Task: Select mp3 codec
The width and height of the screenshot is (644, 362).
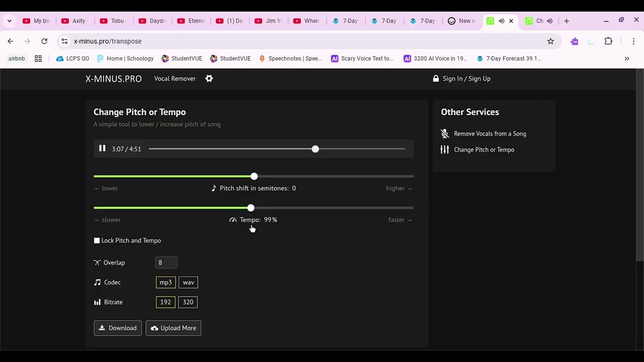Action: (x=166, y=283)
